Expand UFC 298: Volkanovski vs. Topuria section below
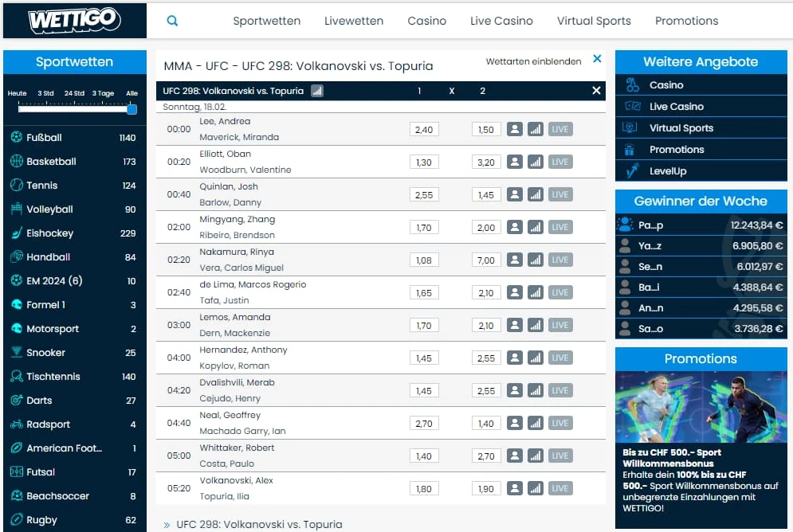The height and width of the screenshot is (532, 793). [253, 524]
